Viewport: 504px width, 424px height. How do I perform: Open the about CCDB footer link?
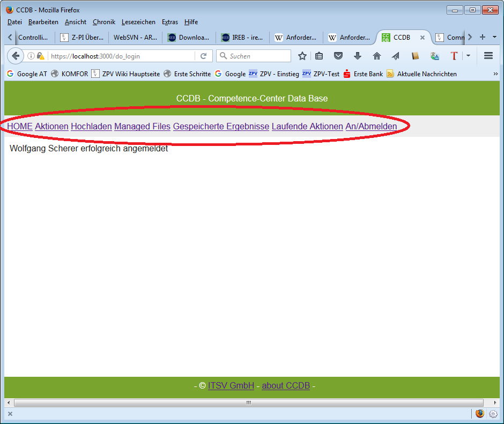[286, 386]
